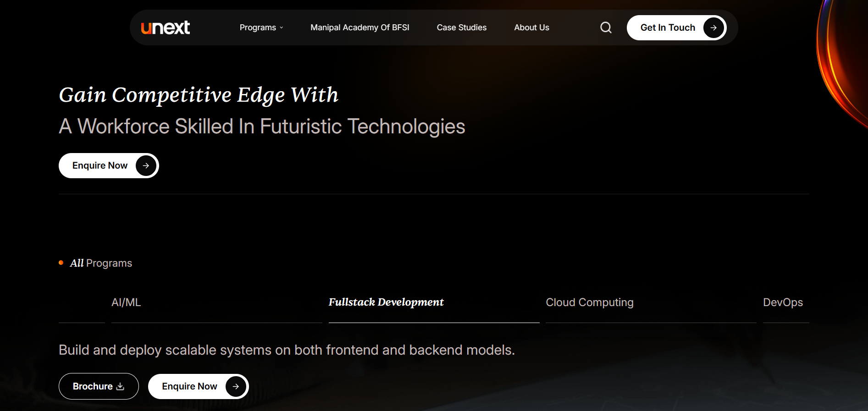This screenshot has width=868, height=411.
Task: Open the Case Studies page
Action: click(461, 27)
